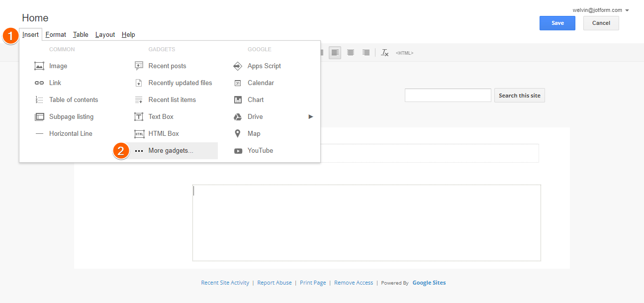The image size is (644, 303).
Task: Click Recently updated files gadget icon
Action: 139,83
